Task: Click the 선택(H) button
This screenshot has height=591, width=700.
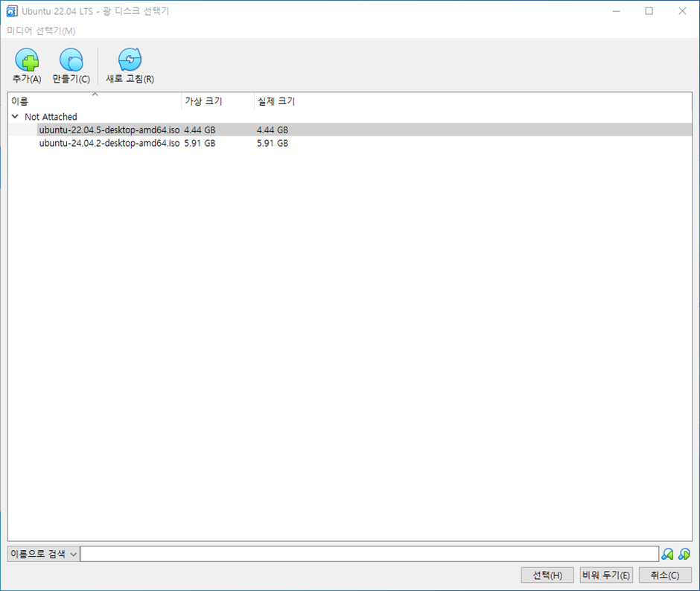Action: 547,575
